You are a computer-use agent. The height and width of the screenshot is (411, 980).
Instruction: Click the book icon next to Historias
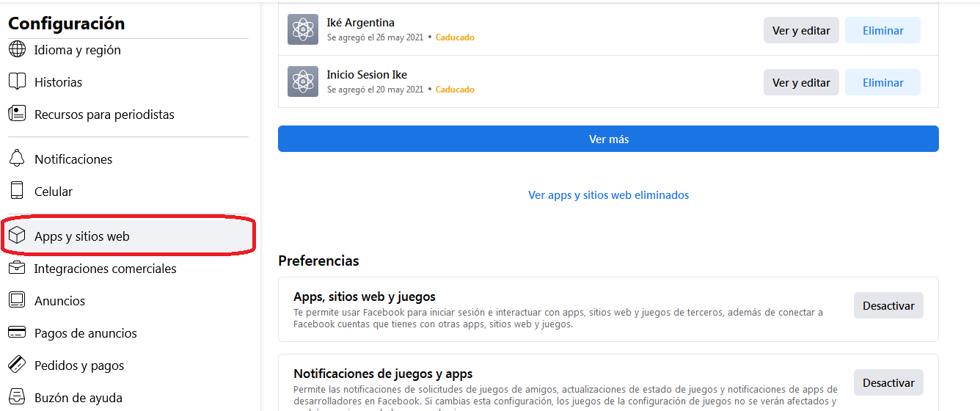(17, 82)
